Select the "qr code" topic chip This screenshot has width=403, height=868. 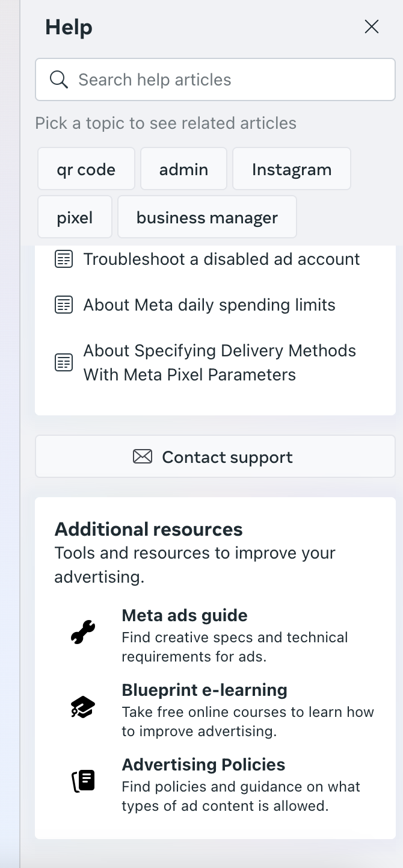pyautogui.click(x=86, y=169)
